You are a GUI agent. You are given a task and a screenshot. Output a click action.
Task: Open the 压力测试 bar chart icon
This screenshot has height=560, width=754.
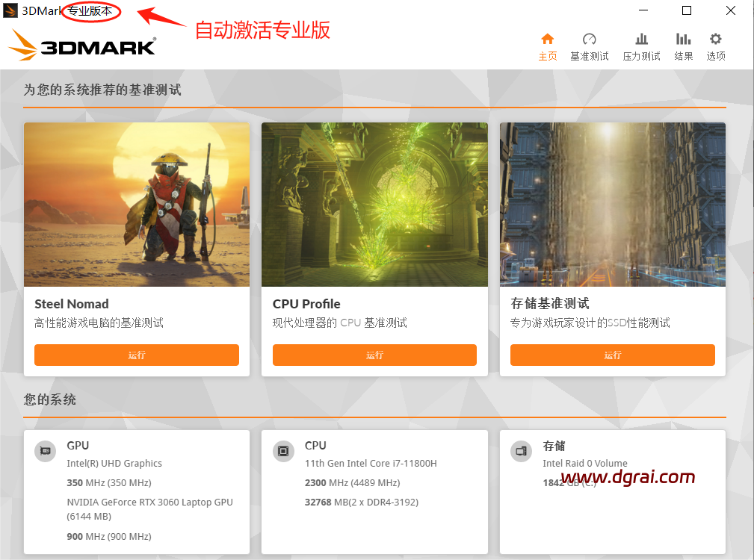tap(641, 39)
